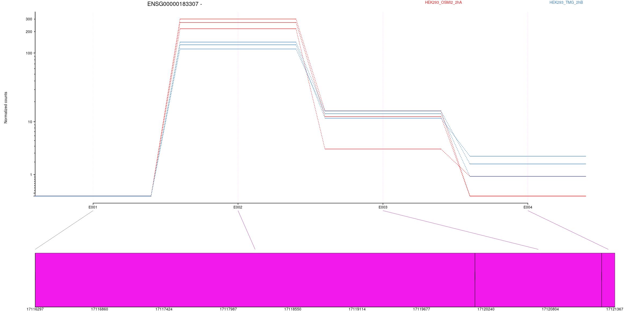Click the E001 exon label
This screenshot has width=644, height=322.
(x=93, y=207)
